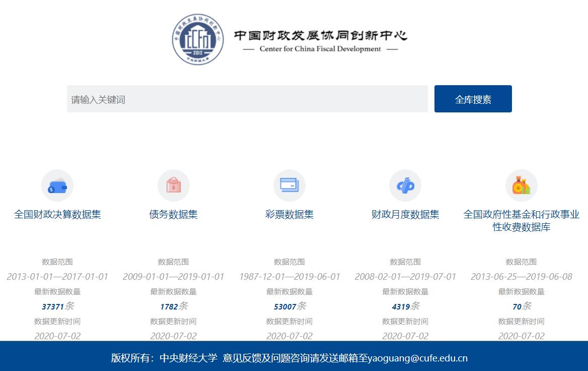Image resolution: width=588 pixels, height=371 pixels.
Task: Open the 债务数据集 link
Action: coord(173,214)
